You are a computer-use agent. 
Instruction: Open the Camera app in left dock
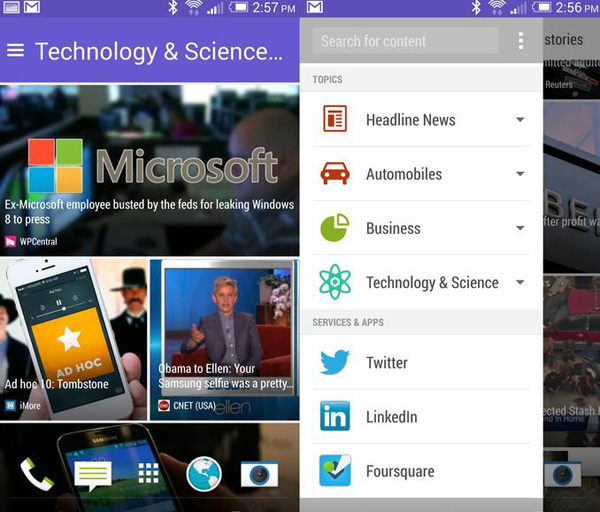pos(259,474)
